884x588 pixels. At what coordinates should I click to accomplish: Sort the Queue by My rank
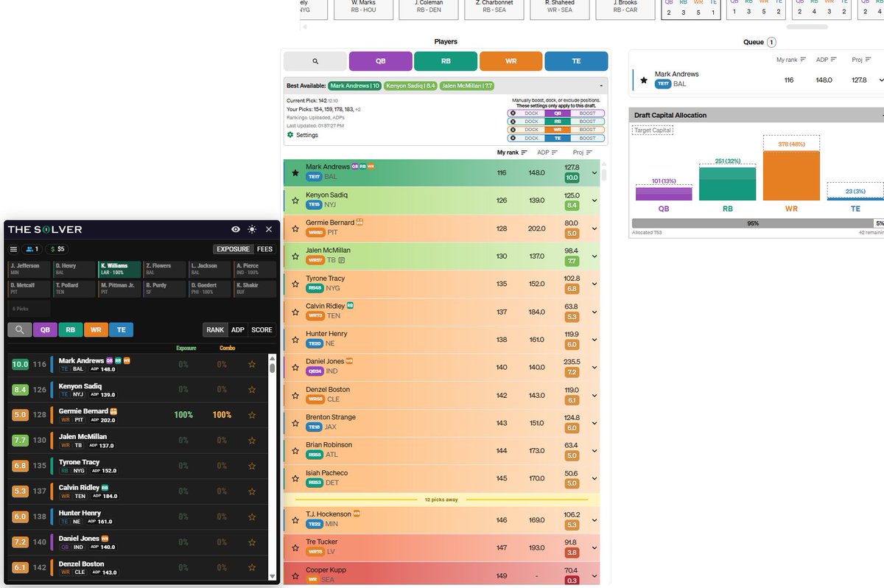coord(792,59)
